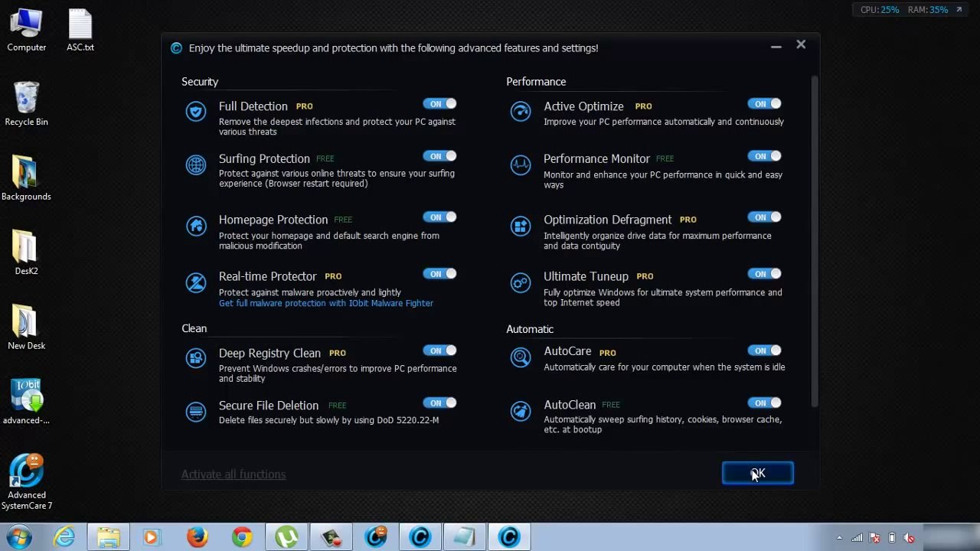Viewport: 980px width, 551px height.
Task: Click the CPU usage percentage readout
Action: (890, 10)
